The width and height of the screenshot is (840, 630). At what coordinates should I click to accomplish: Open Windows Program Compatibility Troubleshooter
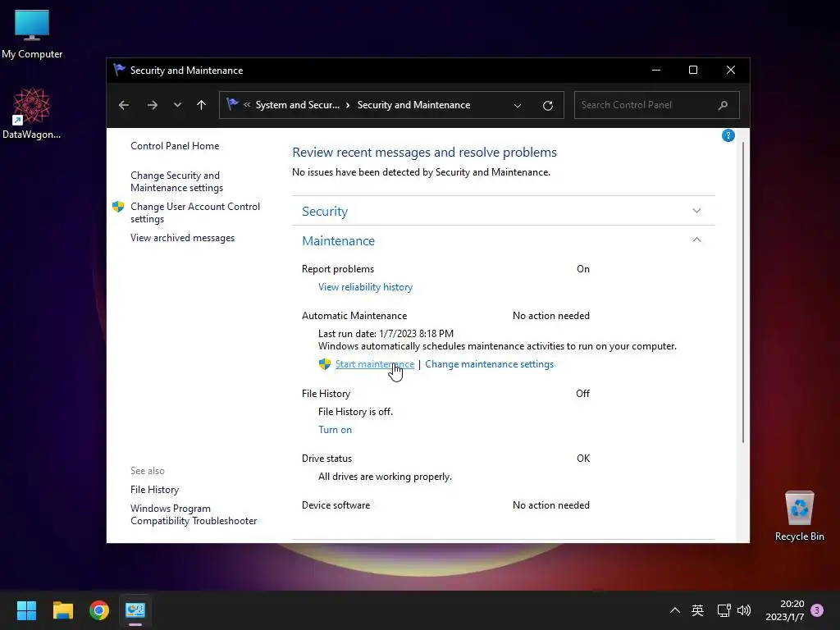194,515
